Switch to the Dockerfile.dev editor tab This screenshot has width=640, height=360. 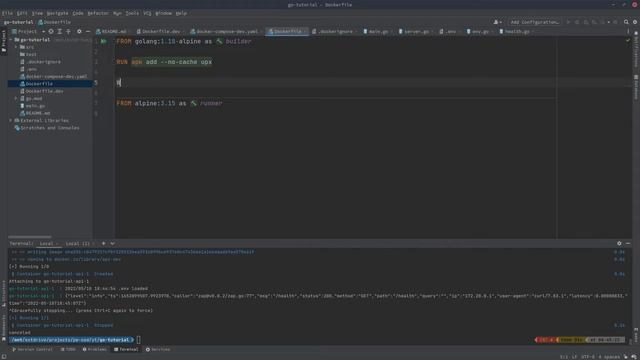pos(161,31)
